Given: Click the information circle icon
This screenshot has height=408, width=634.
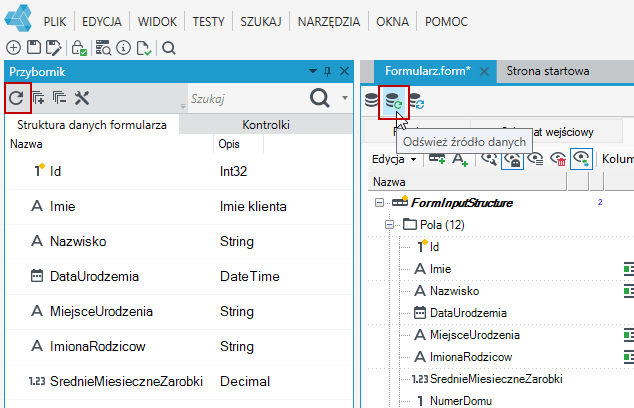Looking at the screenshot, I should 123,48.
